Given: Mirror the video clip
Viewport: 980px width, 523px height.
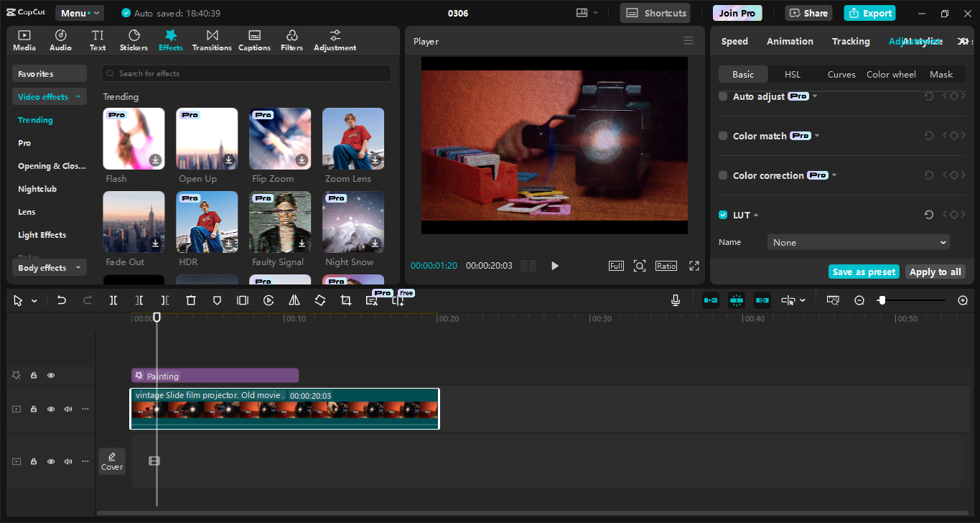Looking at the screenshot, I should pyautogui.click(x=294, y=300).
